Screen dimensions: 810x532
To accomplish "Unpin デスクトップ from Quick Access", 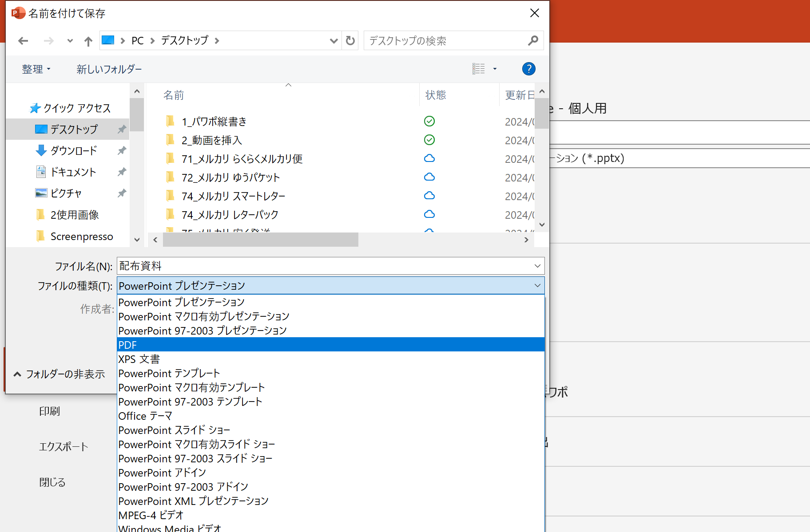I will click(x=121, y=129).
